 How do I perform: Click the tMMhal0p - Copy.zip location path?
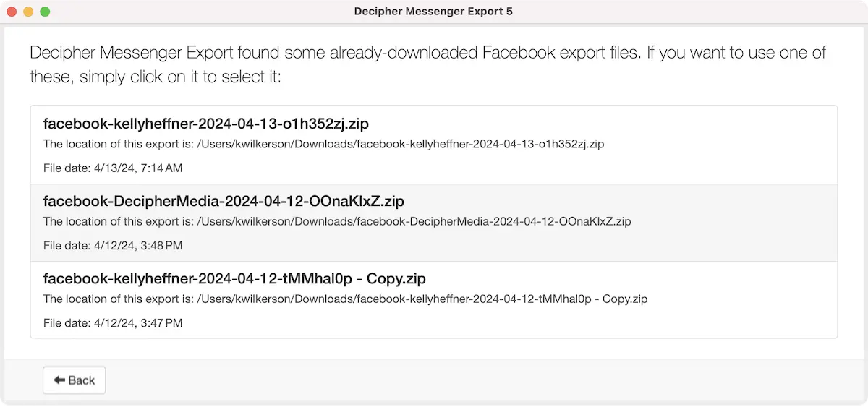coord(422,299)
